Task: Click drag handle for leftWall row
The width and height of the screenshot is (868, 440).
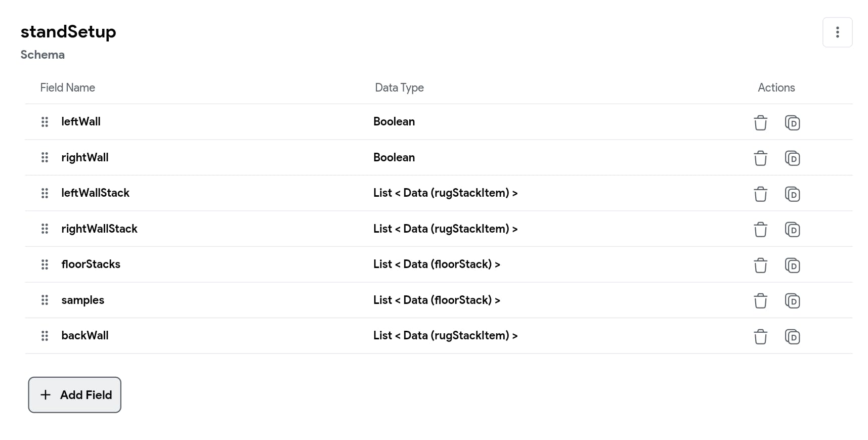Action: 45,122
